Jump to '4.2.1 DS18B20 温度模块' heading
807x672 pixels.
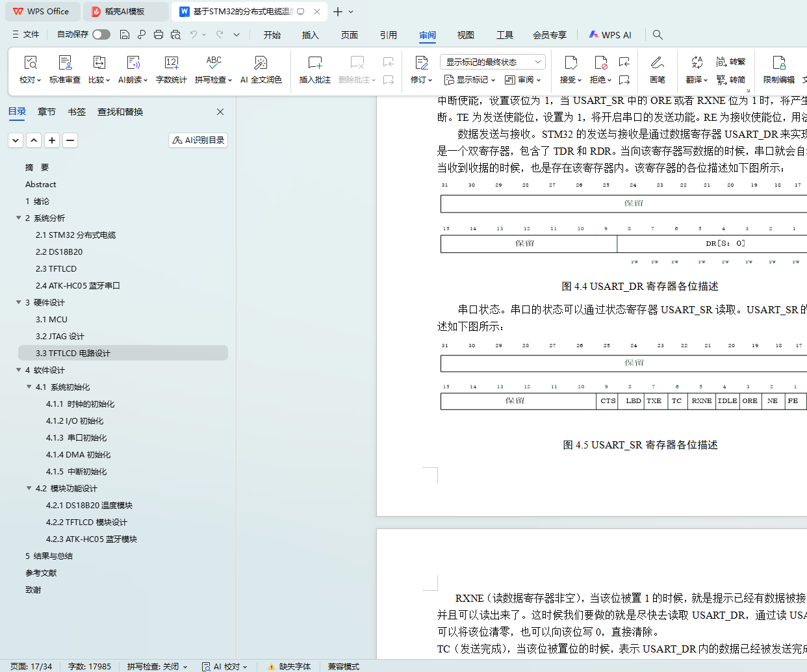[x=89, y=505]
